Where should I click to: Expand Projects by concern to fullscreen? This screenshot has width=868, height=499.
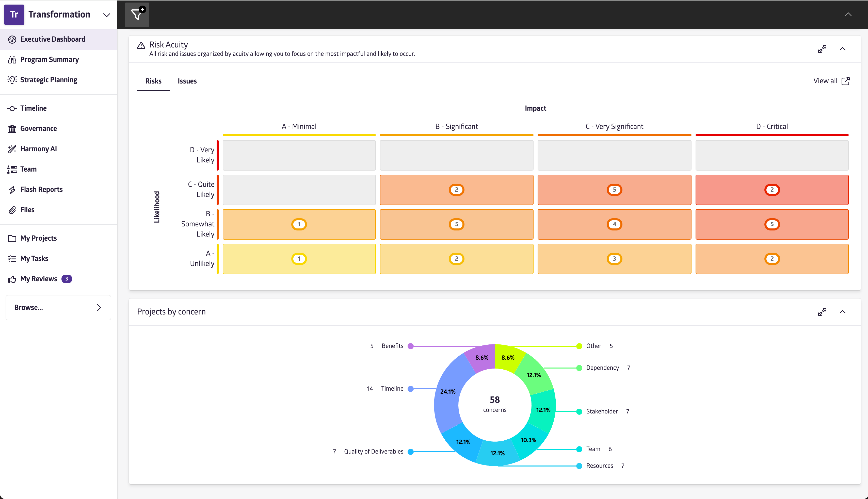coord(822,312)
